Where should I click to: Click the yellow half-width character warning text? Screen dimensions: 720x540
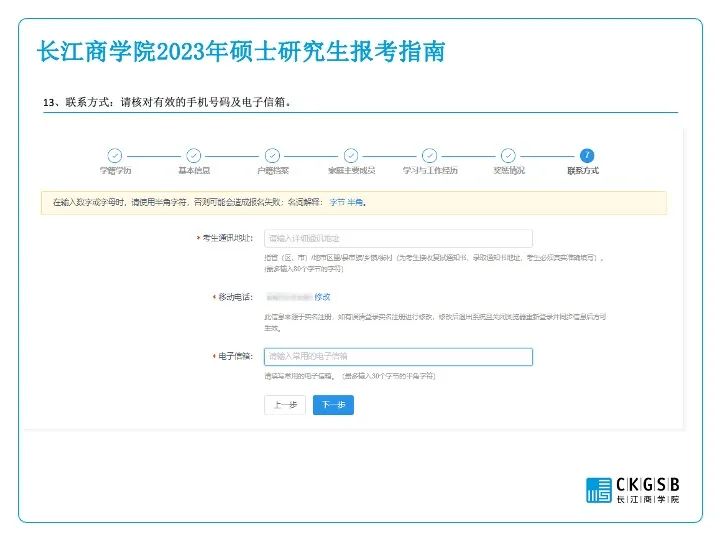coord(209,202)
